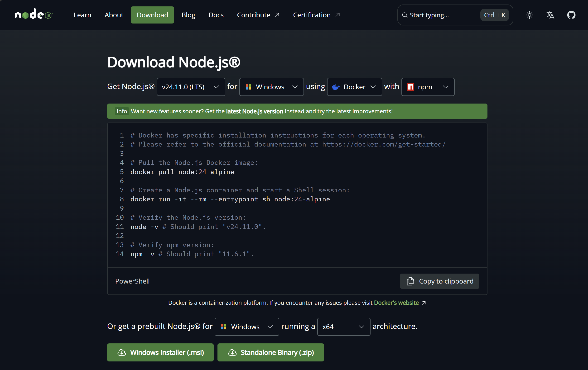Open the GitHub repository icon
Viewport: 588px width, 370px height.
coord(571,15)
